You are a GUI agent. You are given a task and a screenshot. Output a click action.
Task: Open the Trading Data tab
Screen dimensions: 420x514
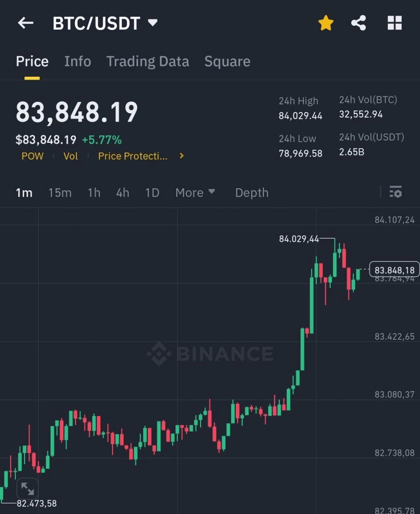click(147, 61)
